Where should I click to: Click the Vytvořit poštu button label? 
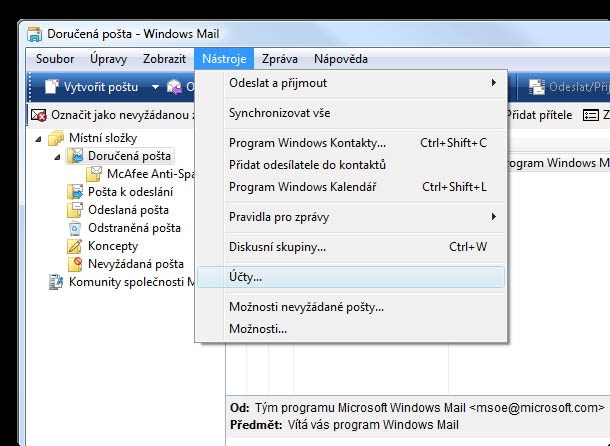point(101,87)
